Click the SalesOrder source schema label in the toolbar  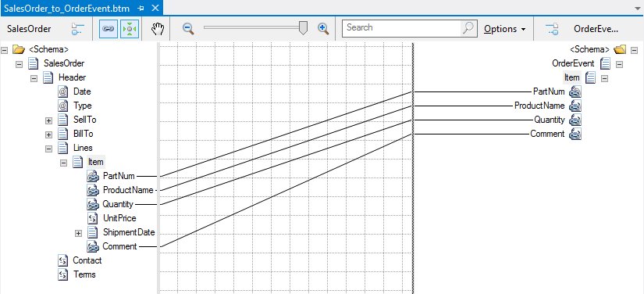[29, 29]
